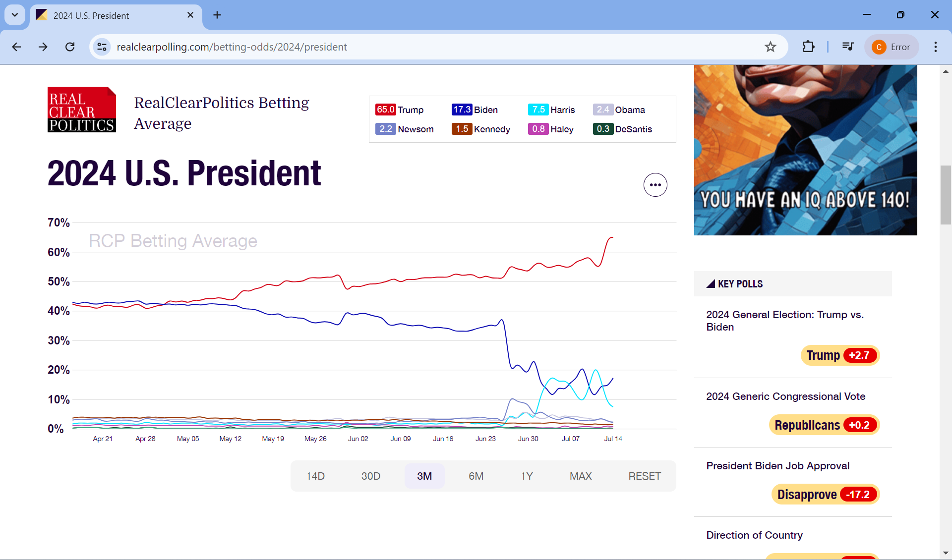Image resolution: width=952 pixels, height=560 pixels.
Task: Toggle the Biden 17.3 legend item
Action: 475,110
